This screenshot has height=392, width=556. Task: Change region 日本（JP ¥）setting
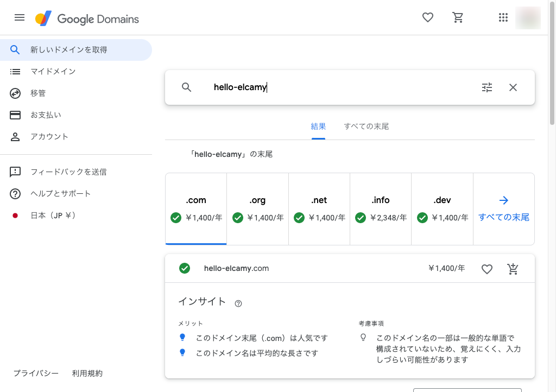click(53, 216)
